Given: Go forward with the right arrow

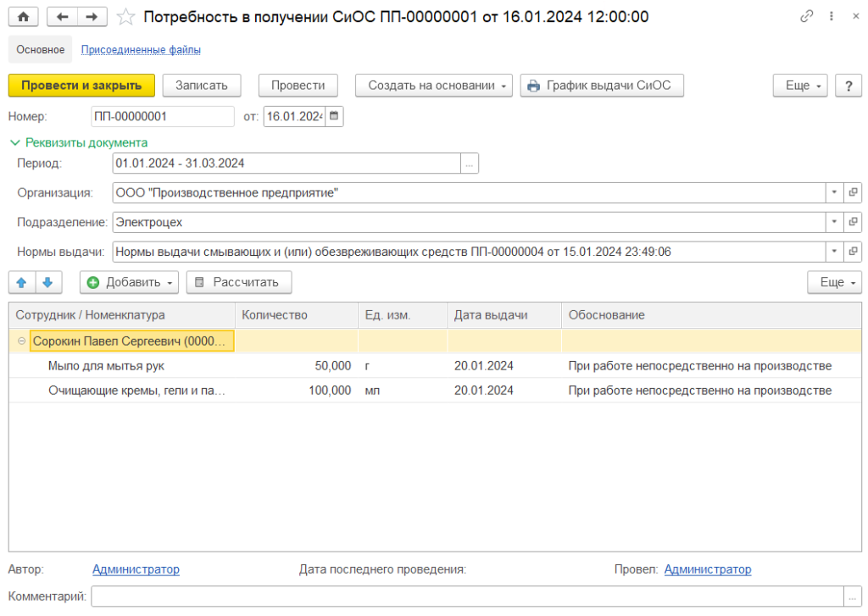Looking at the screenshot, I should 92,17.
